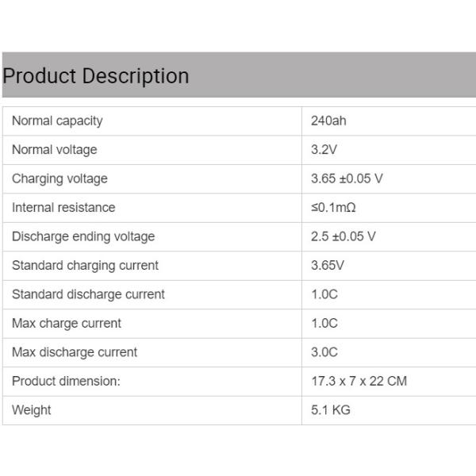476x476 pixels.
Task: Click the ≤0.1mΩ resistance value
Action: tap(333, 208)
